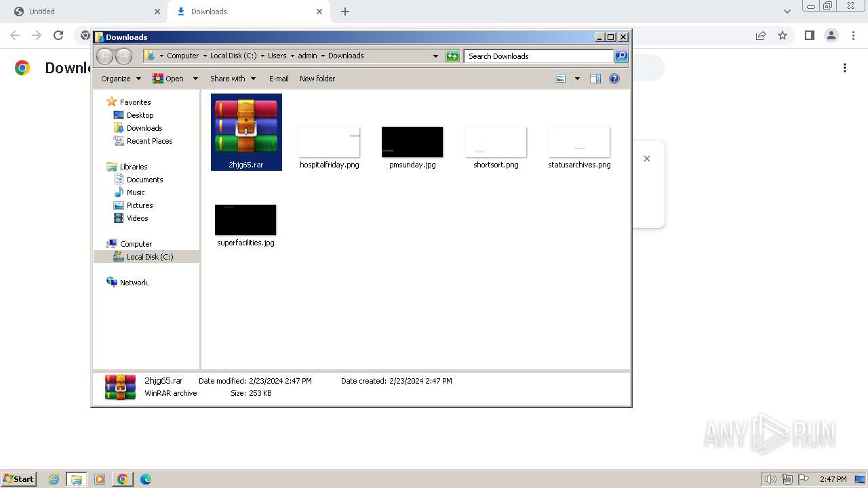The width and height of the screenshot is (868, 488).
Task: Launch Microsoft Edge from taskbar
Action: click(146, 479)
